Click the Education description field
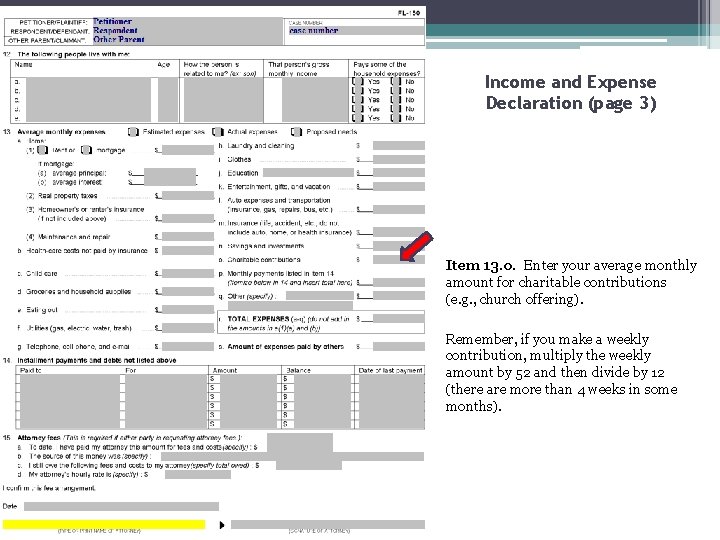The width and height of the screenshot is (720, 540). coord(308,173)
